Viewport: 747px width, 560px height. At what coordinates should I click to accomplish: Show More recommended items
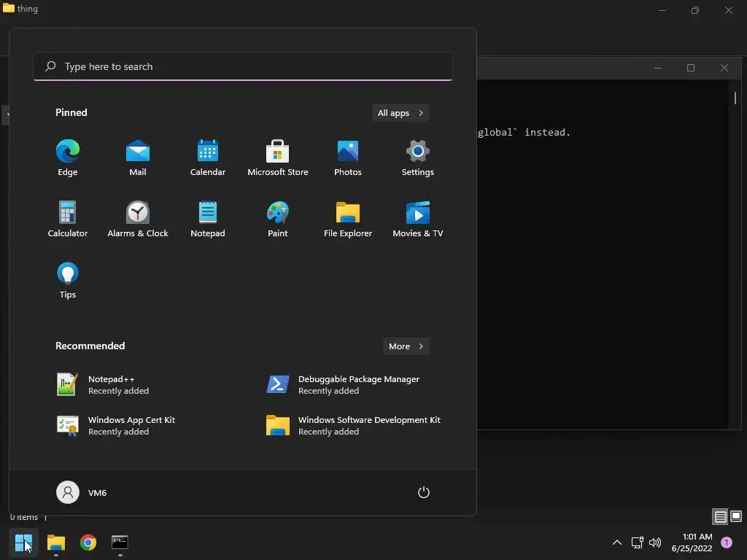point(406,346)
